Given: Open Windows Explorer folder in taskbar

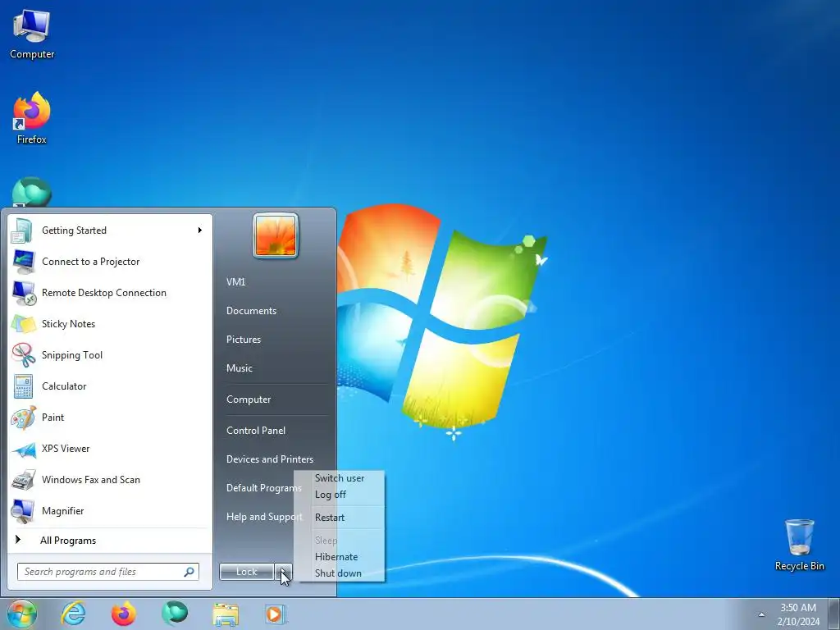Looking at the screenshot, I should point(226,614).
